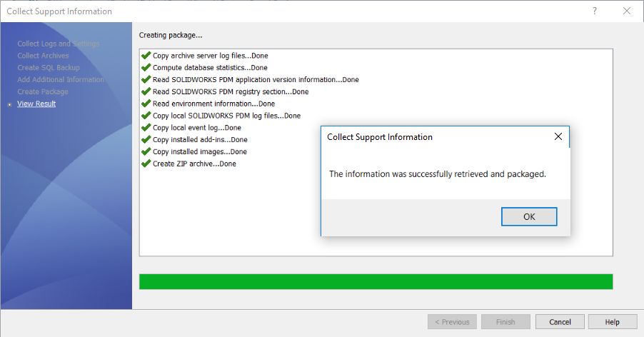Select Collect Logs and Settings step
This screenshot has height=337, width=644.
59,44
